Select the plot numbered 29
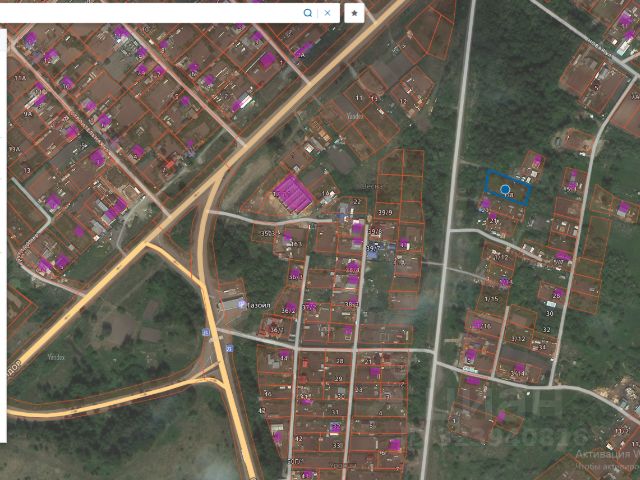This screenshot has width=640, height=480. [x=338, y=379]
